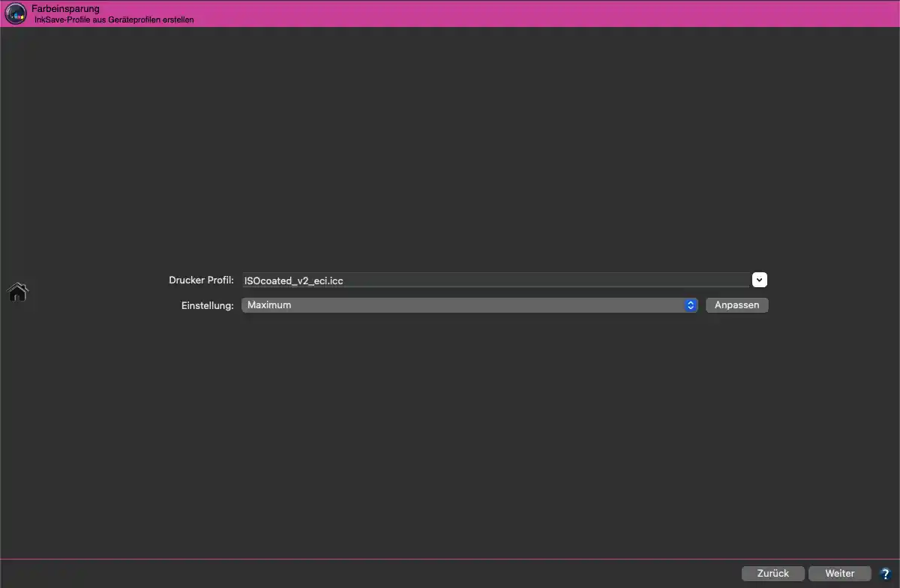
Task: Click the ISOcoated_v2_eci.icc profile name
Action: click(x=294, y=280)
